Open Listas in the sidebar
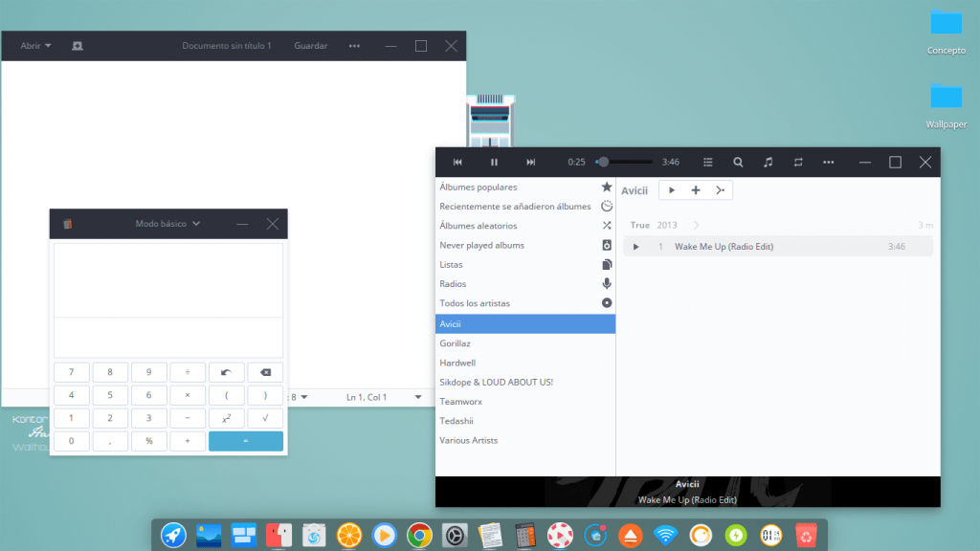The image size is (980, 551). pos(452,264)
